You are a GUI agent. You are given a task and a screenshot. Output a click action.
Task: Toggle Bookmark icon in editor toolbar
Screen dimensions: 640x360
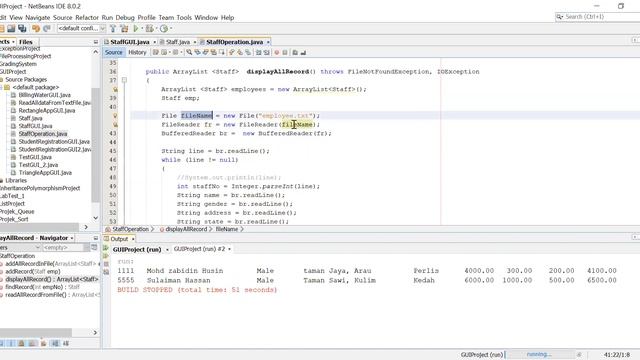click(248, 52)
